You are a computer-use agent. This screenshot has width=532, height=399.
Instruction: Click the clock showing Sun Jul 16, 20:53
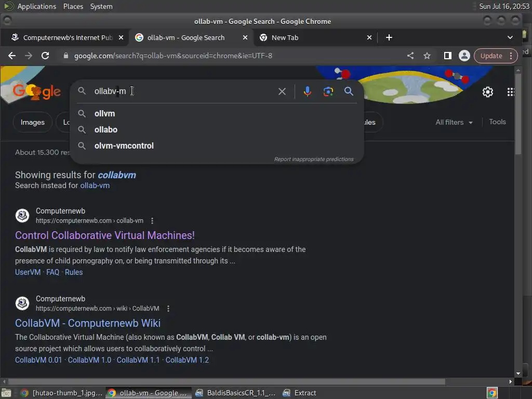(x=504, y=6)
